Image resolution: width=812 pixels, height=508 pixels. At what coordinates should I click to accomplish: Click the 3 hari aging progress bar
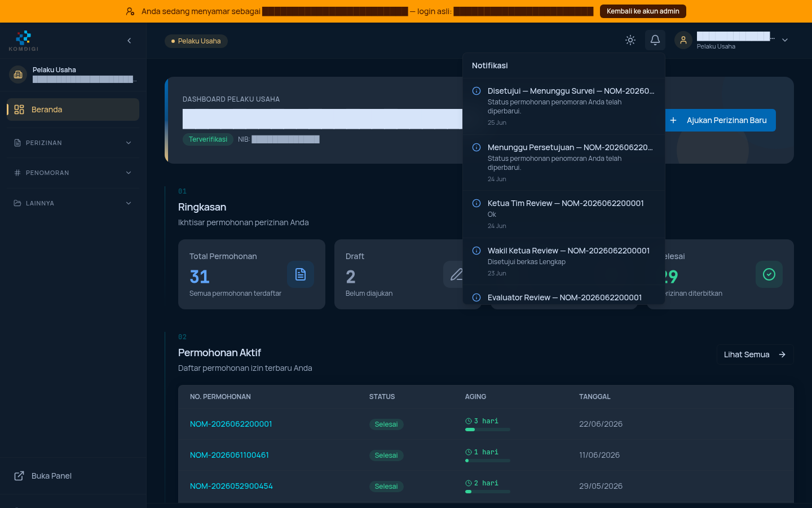(488, 430)
